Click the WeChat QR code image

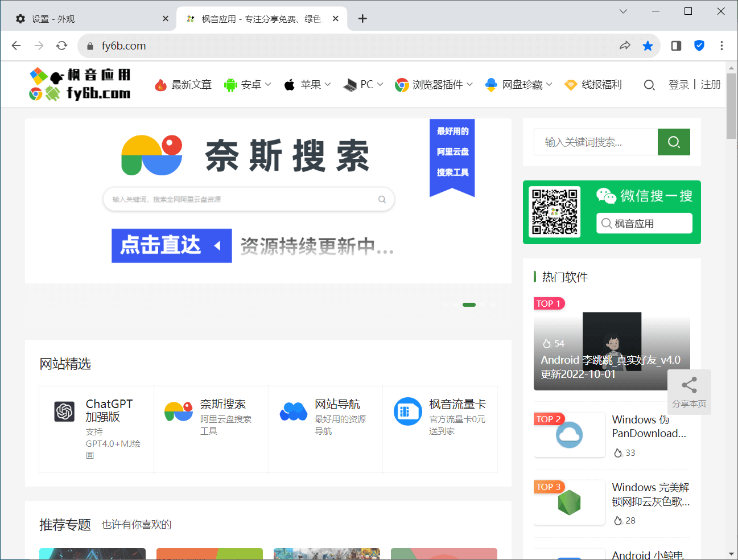pyautogui.click(x=554, y=212)
